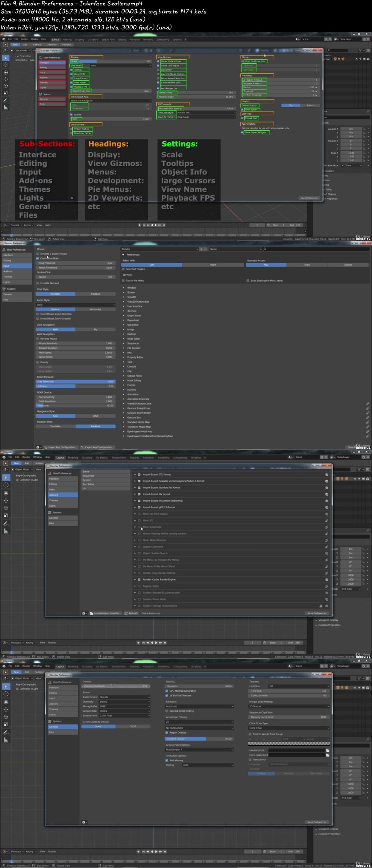Expand the Import-Export: UV Layout add-on details

pyautogui.click(x=135, y=494)
